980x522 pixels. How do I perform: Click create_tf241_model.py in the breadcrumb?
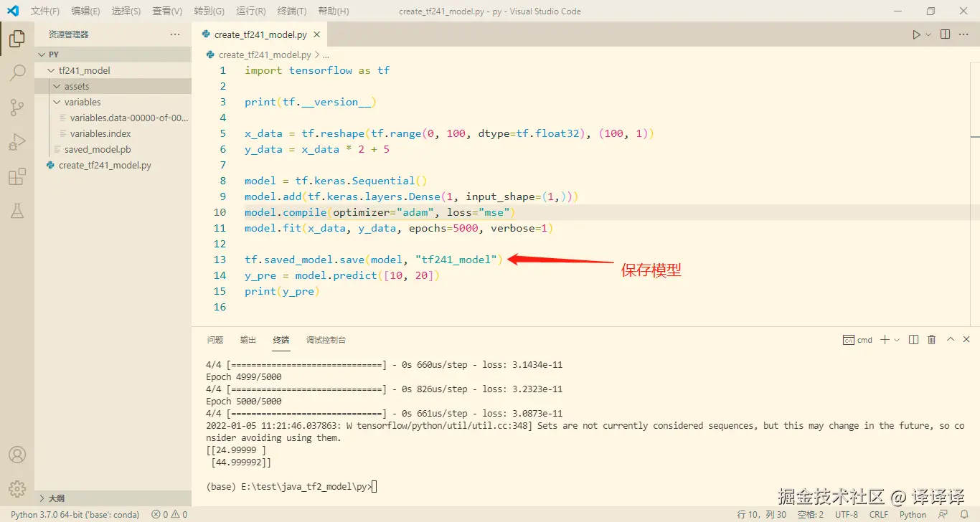[x=265, y=54]
